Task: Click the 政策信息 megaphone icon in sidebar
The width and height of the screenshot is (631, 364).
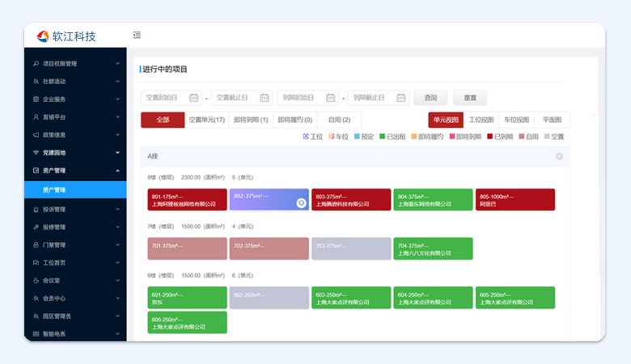Action: click(36, 135)
